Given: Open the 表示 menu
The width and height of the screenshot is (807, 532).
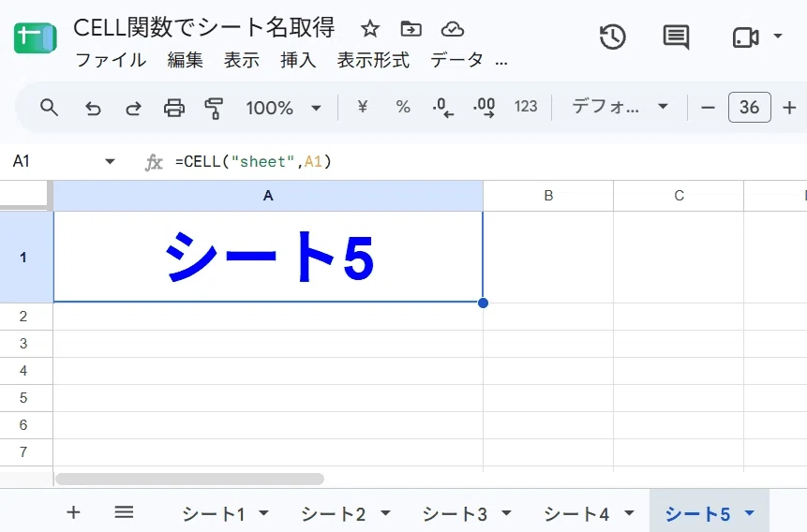Looking at the screenshot, I should tap(242, 60).
